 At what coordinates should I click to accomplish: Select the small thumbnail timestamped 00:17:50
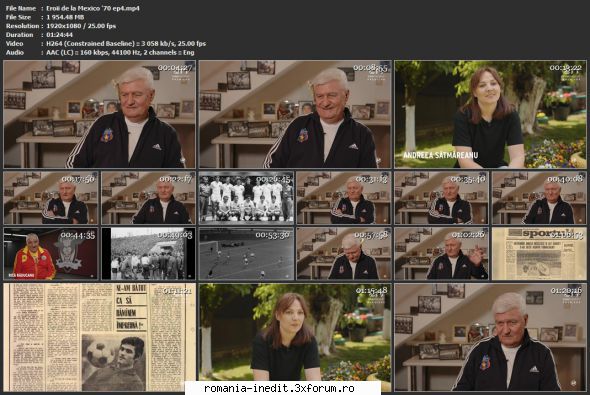[51, 198]
